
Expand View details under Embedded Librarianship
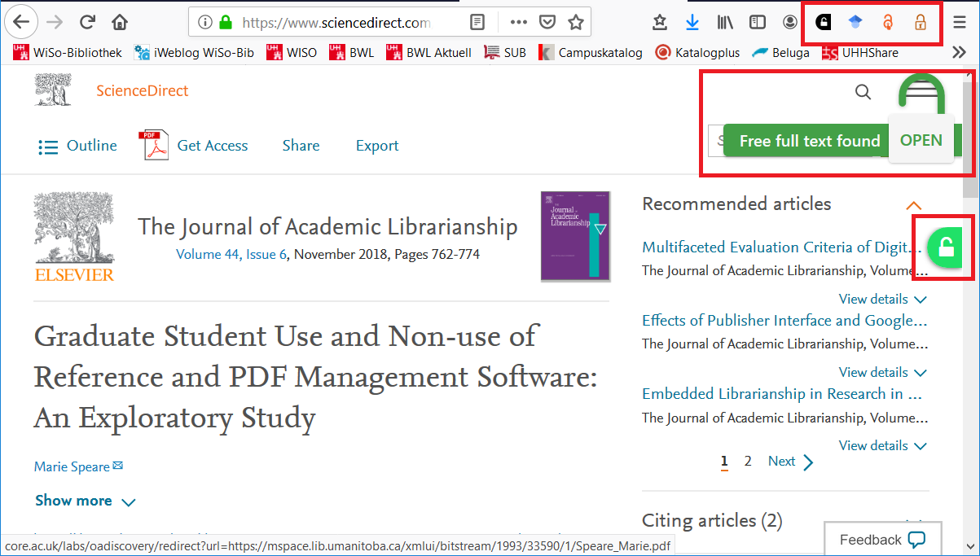click(x=883, y=445)
